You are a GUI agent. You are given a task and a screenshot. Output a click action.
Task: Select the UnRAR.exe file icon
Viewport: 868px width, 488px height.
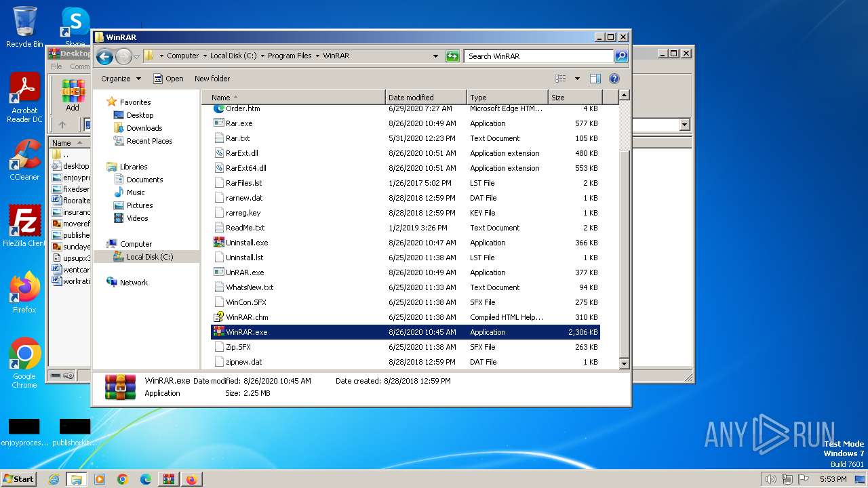[218, 272]
